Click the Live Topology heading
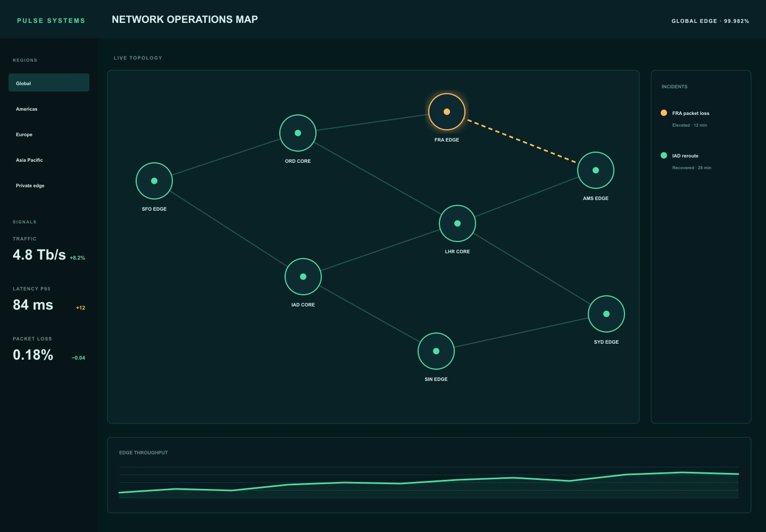This screenshot has height=532, width=766. coord(138,58)
